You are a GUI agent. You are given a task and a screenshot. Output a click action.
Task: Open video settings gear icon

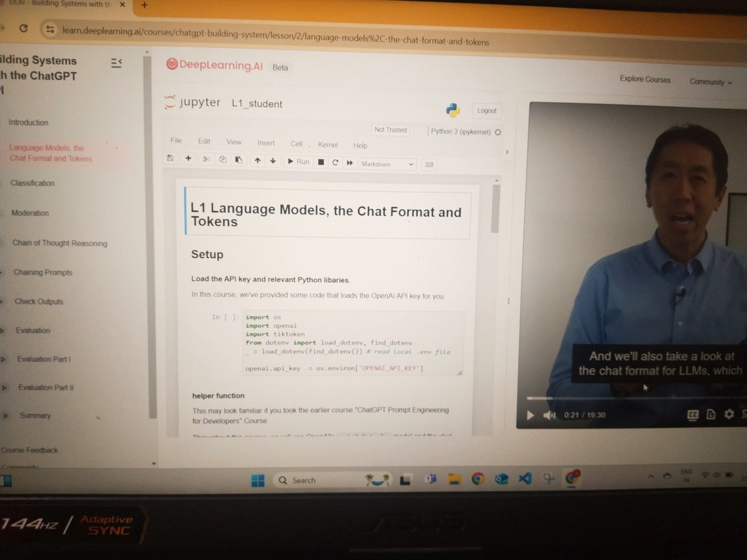pyautogui.click(x=729, y=414)
